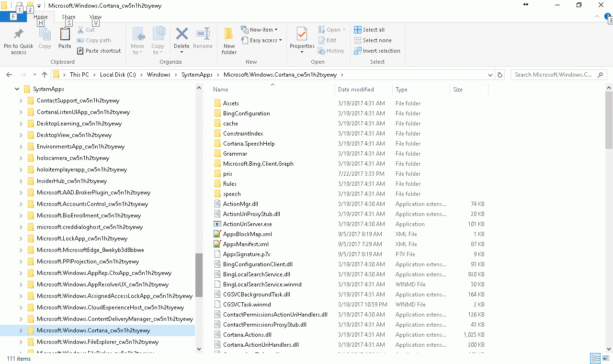Open Properties from the ribbon checkmark icon
The width and height of the screenshot is (613, 364).
tap(302, 34)
